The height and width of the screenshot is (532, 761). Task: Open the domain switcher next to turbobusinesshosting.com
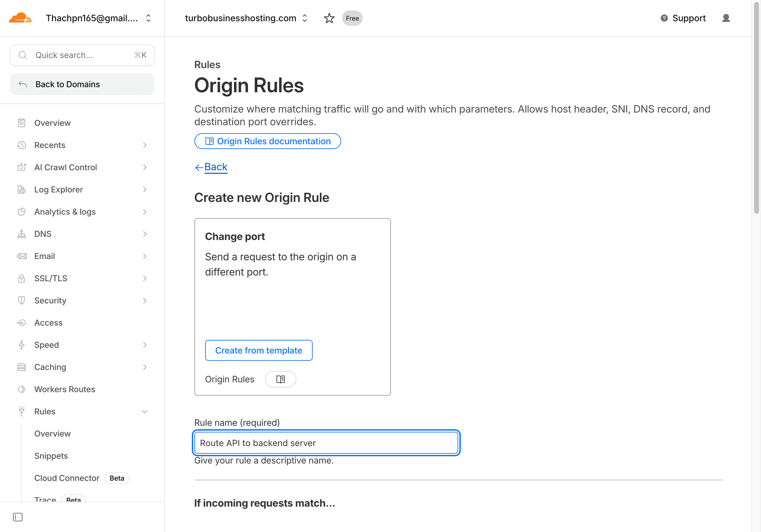(304, 18)
